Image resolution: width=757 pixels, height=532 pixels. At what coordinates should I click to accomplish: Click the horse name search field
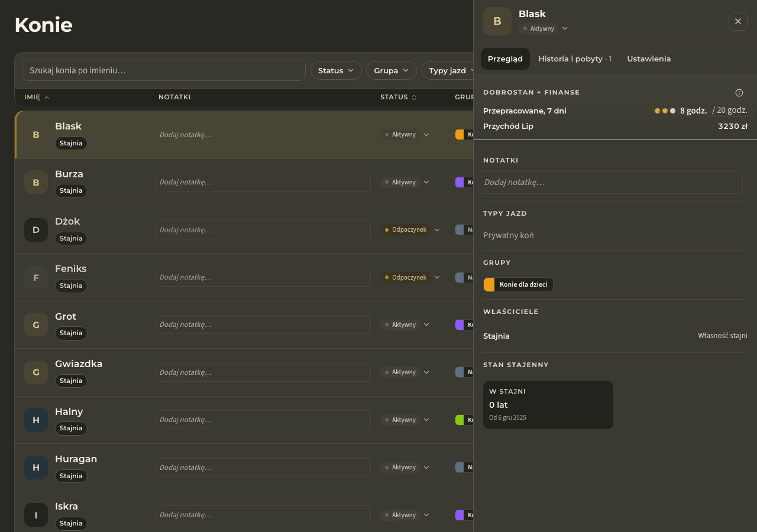click(x=164, y=70)
